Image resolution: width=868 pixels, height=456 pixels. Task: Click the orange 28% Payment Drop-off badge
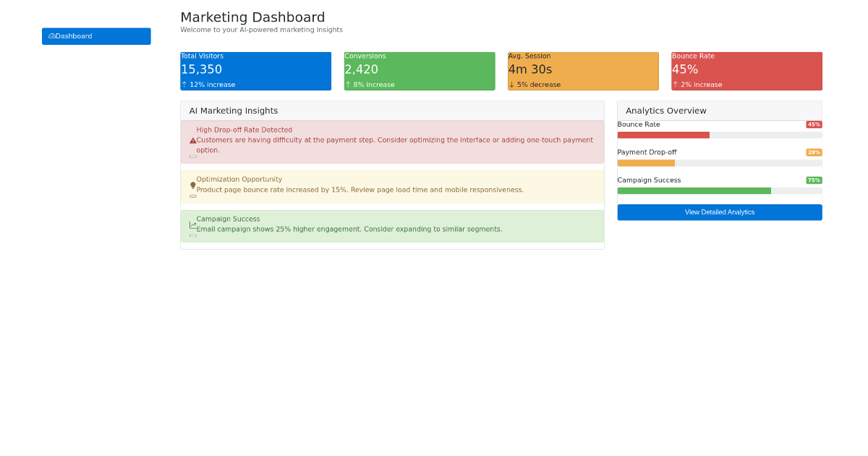pos(815,152)
